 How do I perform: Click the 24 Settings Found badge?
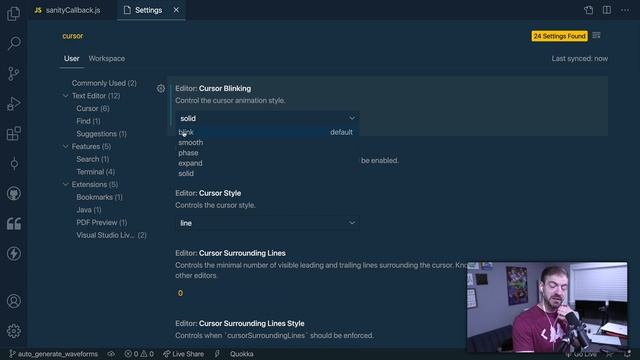pyautogui.click(x=560, y=36)
